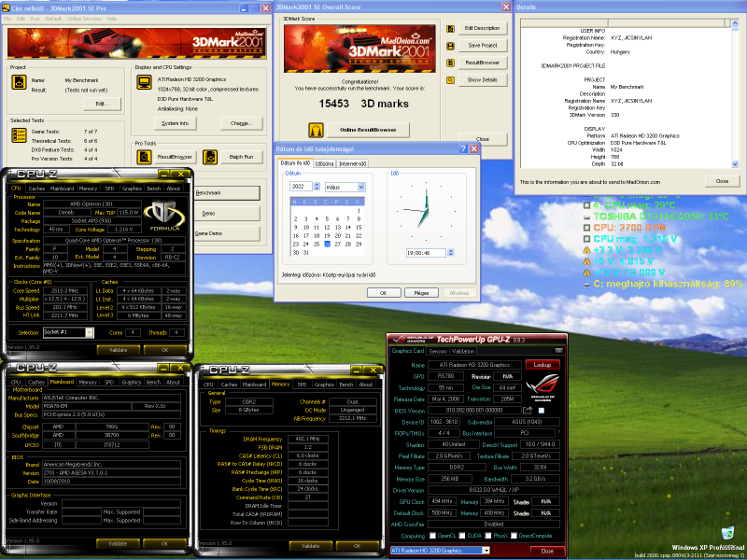Open the Recycle Bin on the desktop
The image size is (747, 560).
(x=727, y=535)
